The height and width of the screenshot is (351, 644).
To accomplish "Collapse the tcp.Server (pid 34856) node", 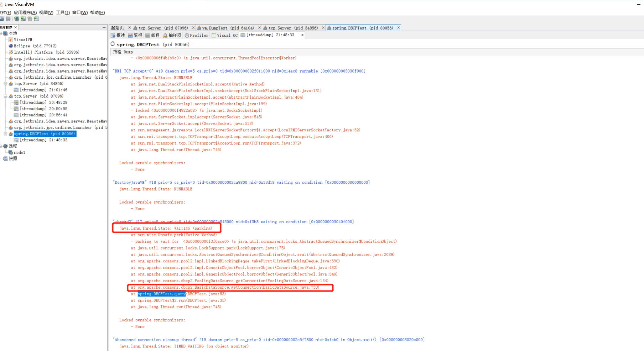I will click(x=6, y=83).
